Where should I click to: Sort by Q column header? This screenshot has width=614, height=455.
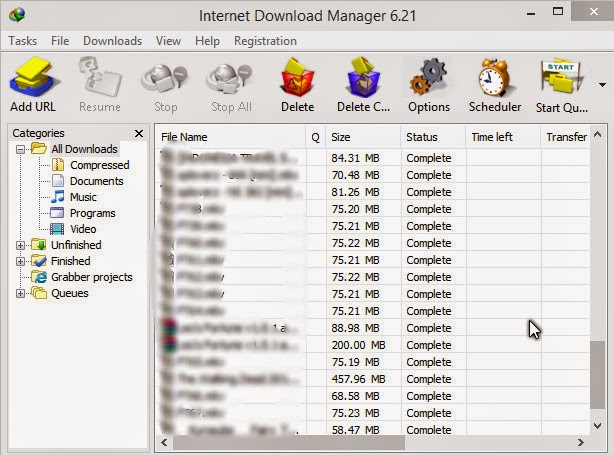point(316,137)
